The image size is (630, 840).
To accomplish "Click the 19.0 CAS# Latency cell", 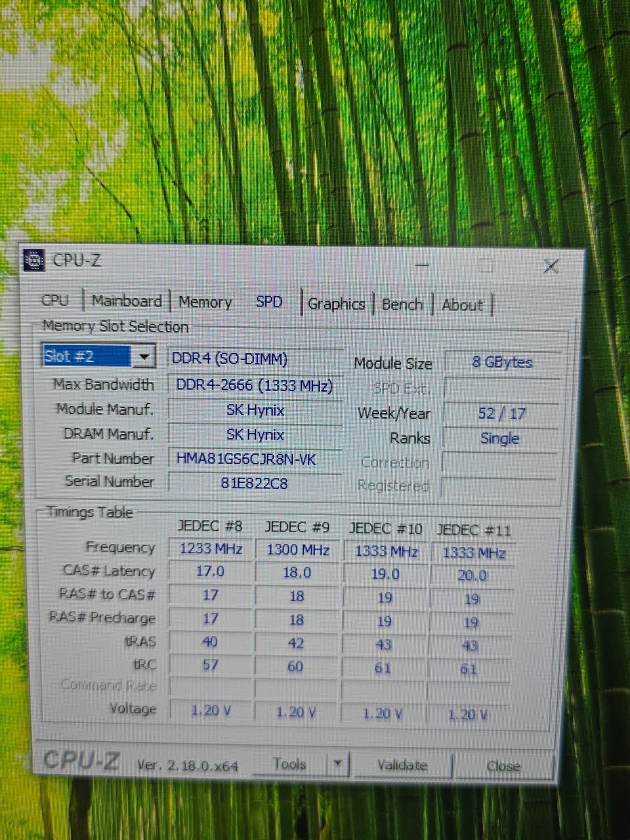I will [x=385, y=574].
